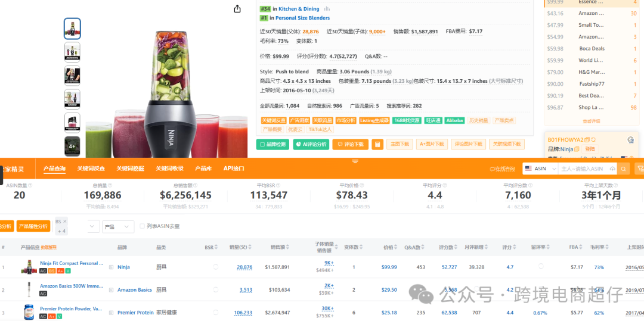Click the Listing生成器 tag

click(374, 120)
